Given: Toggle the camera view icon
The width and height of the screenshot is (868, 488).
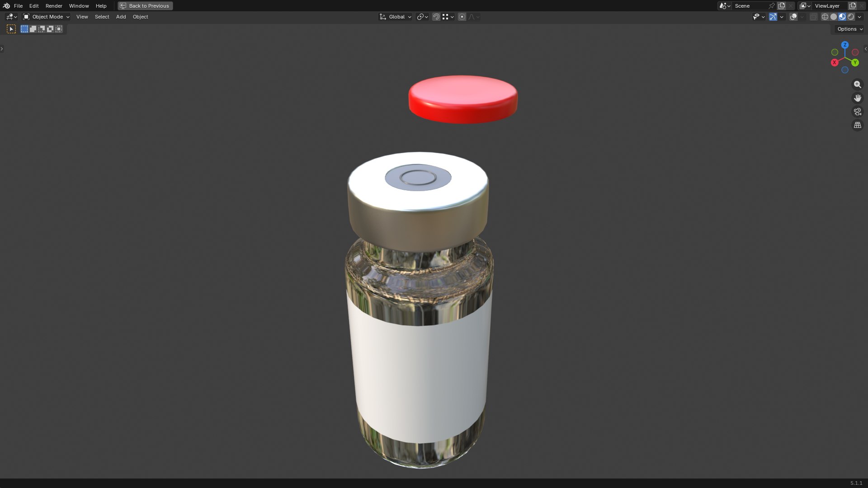Looking at the screenshot, I should pos(858,112).
